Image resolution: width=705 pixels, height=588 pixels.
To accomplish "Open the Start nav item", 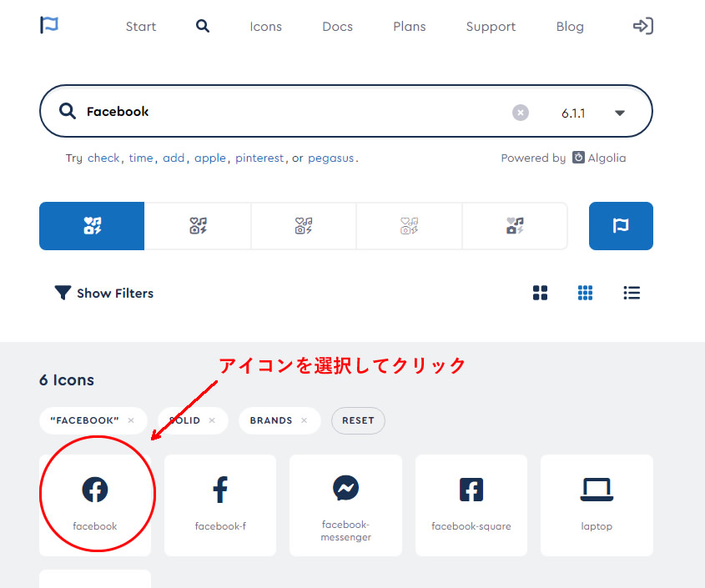I will 141,27.
